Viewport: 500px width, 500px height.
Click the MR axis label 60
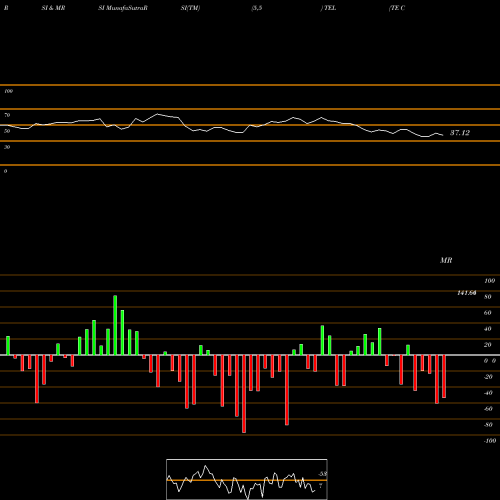pyautogui.click(x=487, y=313)
